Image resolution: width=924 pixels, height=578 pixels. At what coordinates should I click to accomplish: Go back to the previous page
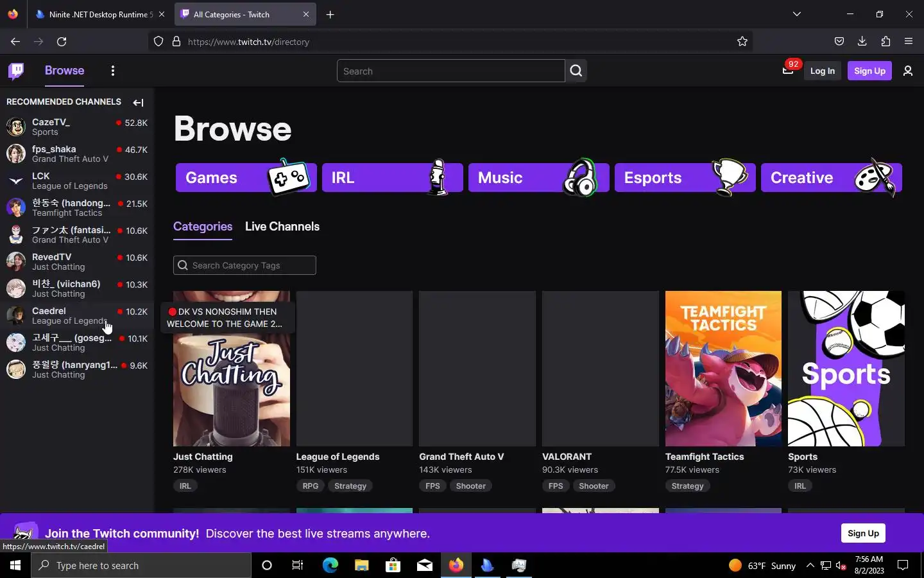click(x=15, y=42)
